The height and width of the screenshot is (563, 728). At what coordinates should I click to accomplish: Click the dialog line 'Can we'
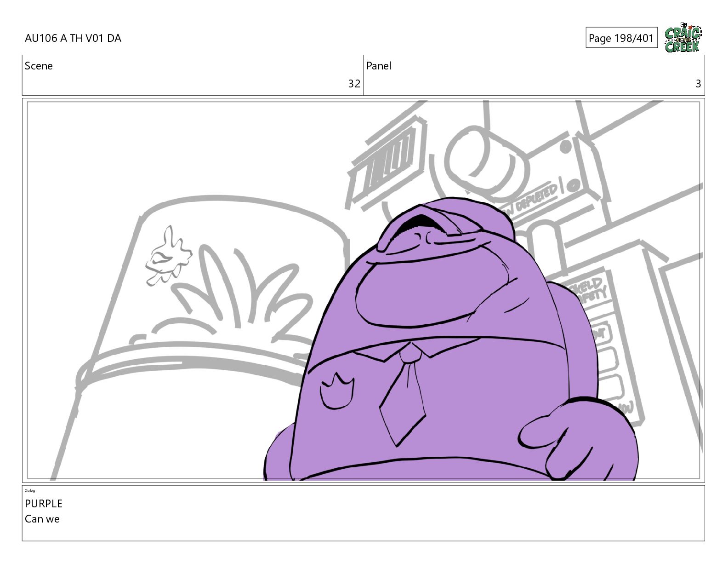pos(42,519)
